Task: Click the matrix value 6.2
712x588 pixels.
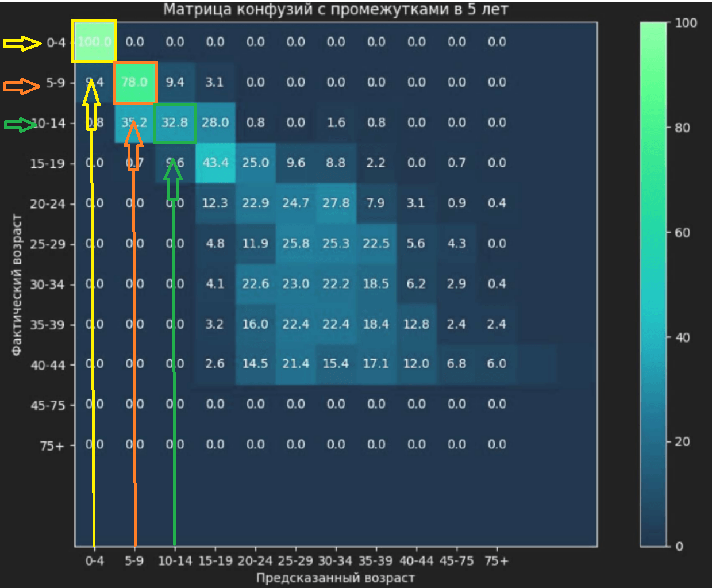Action: (416, 283)
